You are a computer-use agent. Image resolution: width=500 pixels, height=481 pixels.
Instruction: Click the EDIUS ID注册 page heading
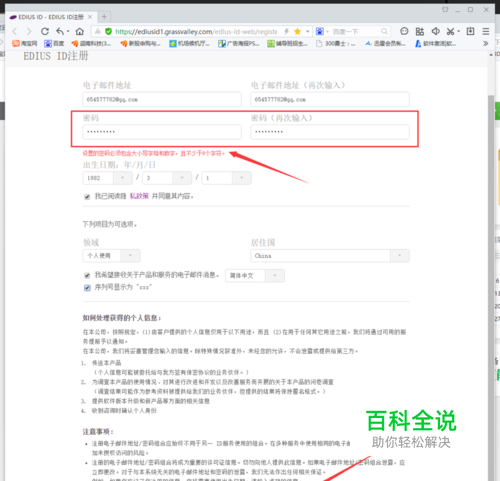click(56, 56)
